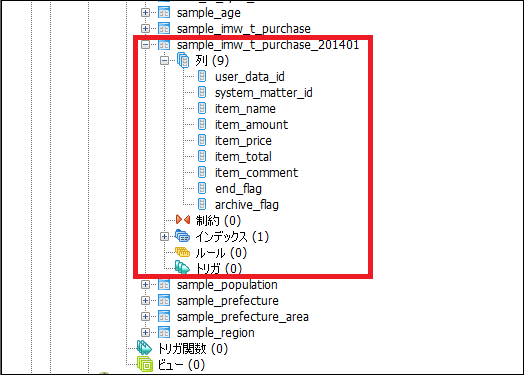
Task: Click the トリガ関数 (0) trigger function icon
Action: pyautogui.click(x=144, y=348)
